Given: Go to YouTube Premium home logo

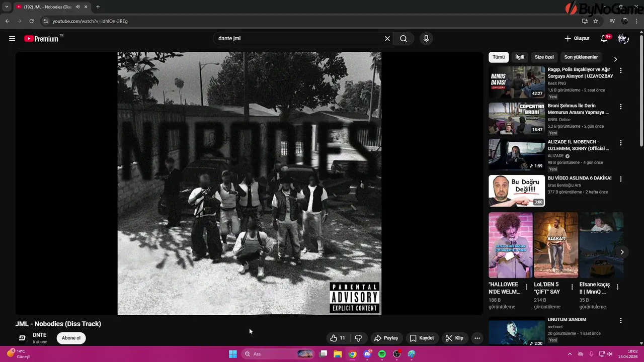Looking at the screenshot, I should 41,39.
